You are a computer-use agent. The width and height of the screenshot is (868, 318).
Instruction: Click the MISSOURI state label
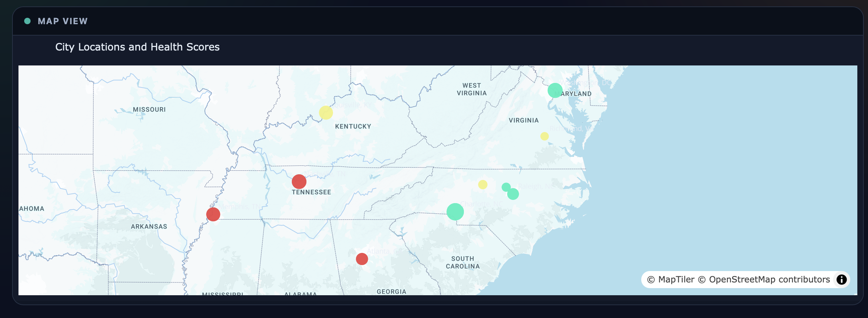point(149,110)
